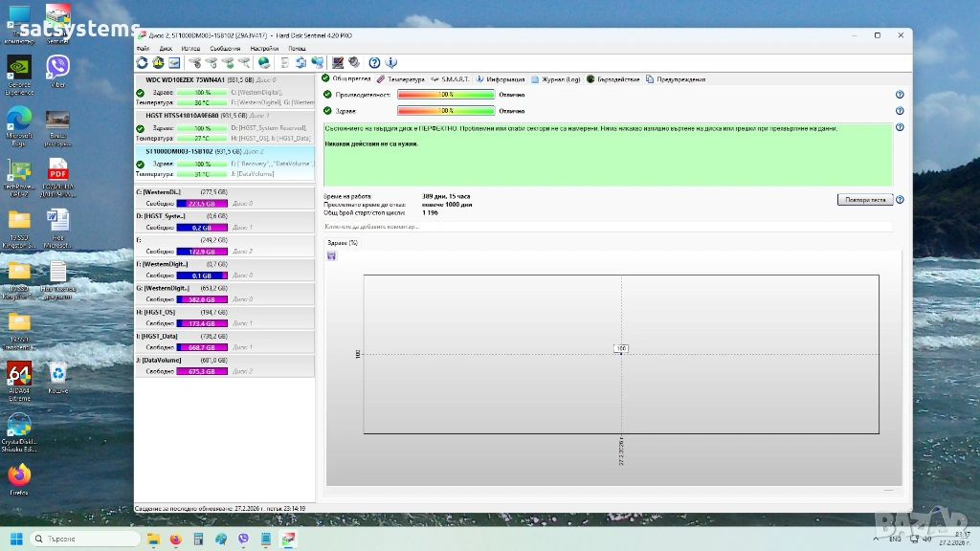Click the blue info 'i' toolbar icon
980x551 pixels.
coord(390,62)
